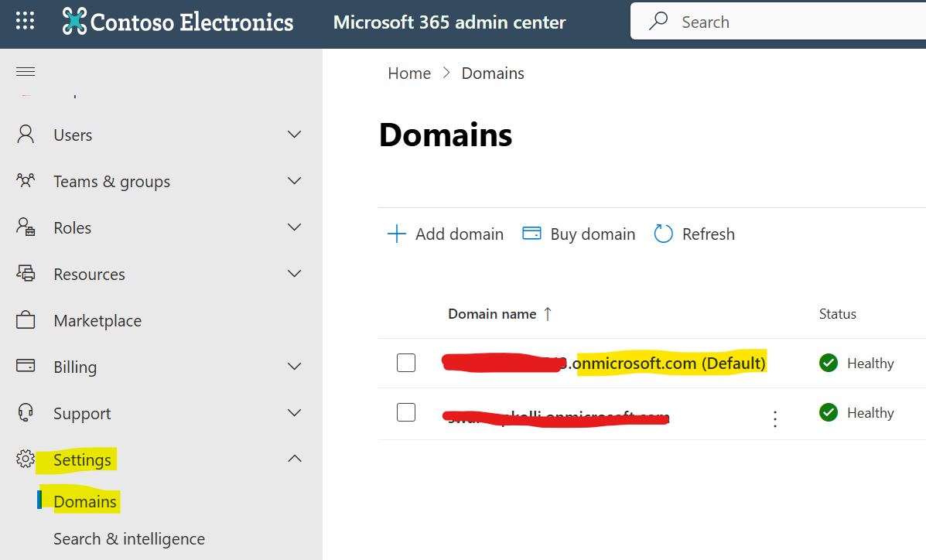Click inside the admin center search field

[x=774, y=21]
